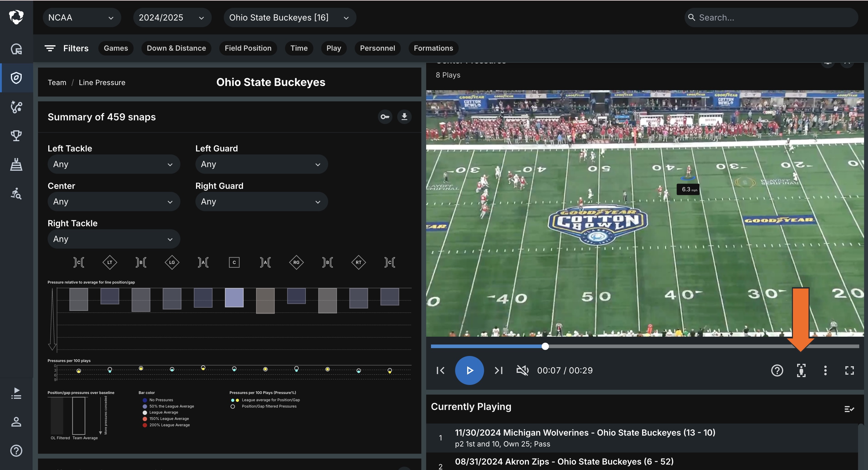Viewport: 868px width, 470px height.
Task: Skip to previous play clip
Action: [440, 370]
